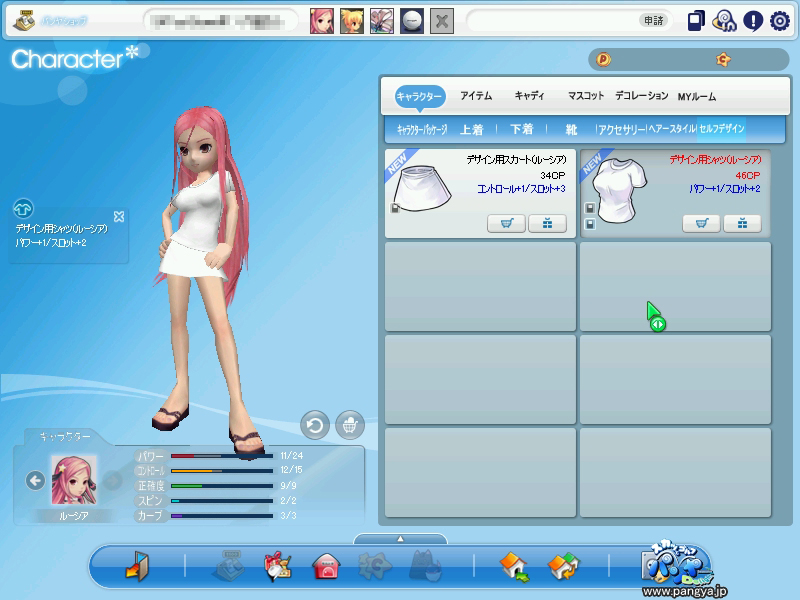Add デザイン用スカート to cart
The image size is (800, 600).
506,223
